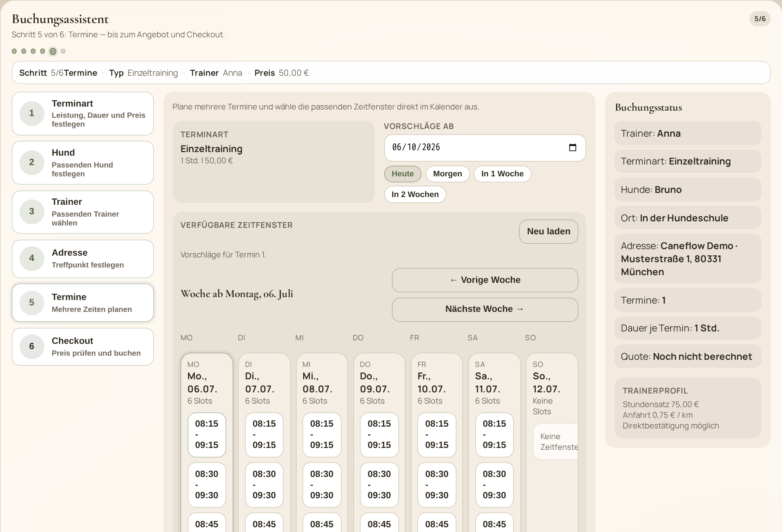This screenshot has height=532, width=782.
Task: Click the Trainerprofil info card
Action: point(688,408)
